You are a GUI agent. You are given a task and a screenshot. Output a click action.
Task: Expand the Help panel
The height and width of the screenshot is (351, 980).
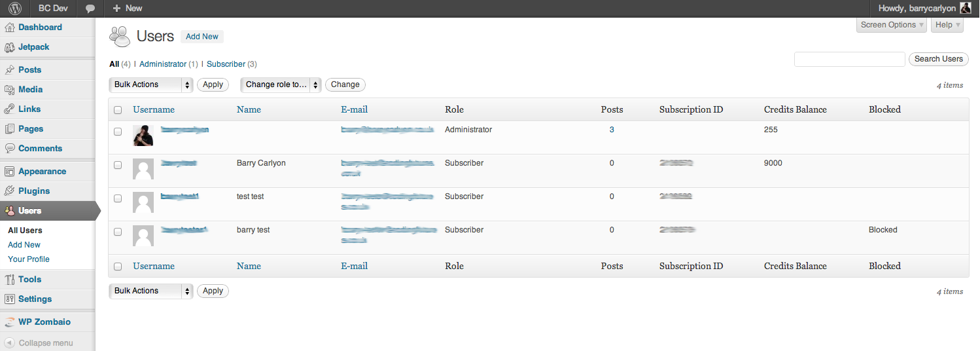[x=948, y=25]
